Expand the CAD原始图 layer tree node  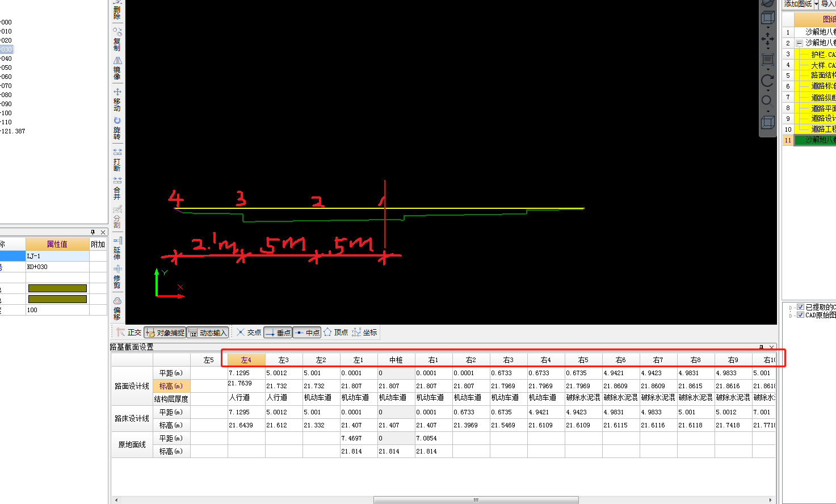(791, 316)
